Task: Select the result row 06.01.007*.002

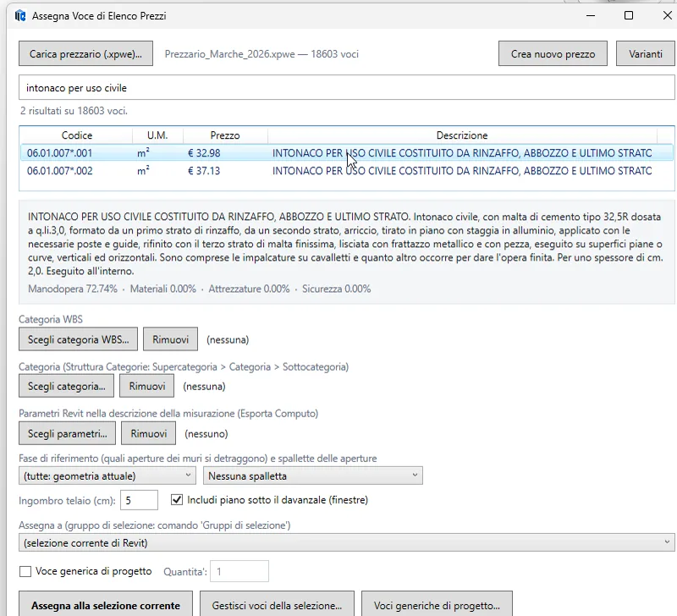Action: click(347, 171)
